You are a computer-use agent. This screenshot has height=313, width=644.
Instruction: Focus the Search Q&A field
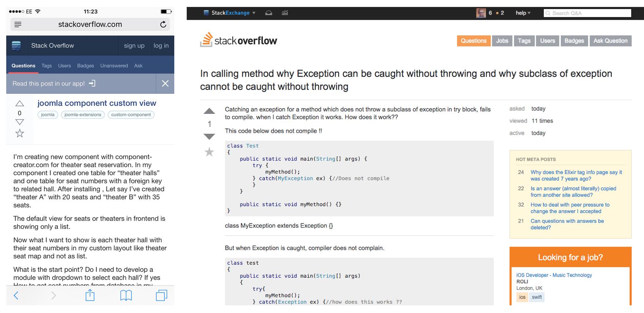click(588, 13)
